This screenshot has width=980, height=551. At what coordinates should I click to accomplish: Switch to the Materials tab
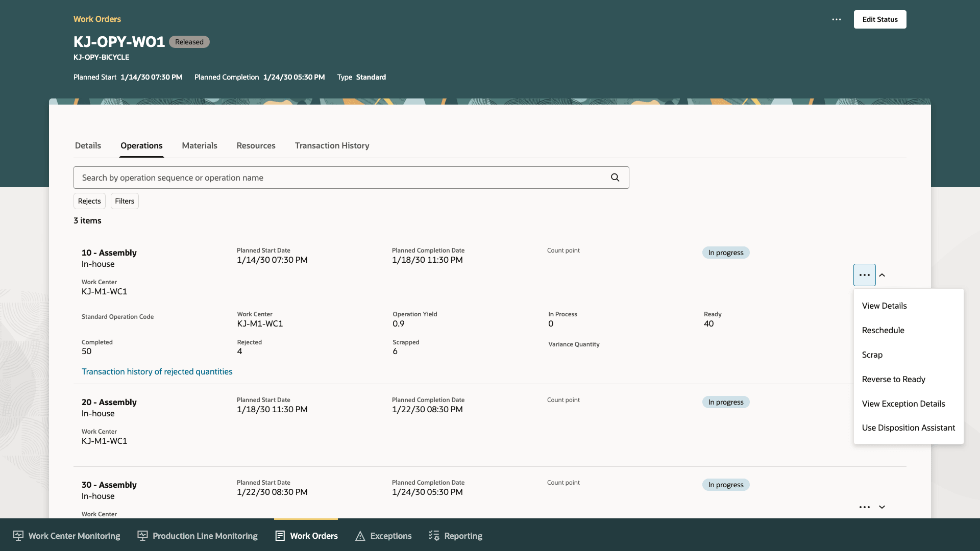(200, 145)
